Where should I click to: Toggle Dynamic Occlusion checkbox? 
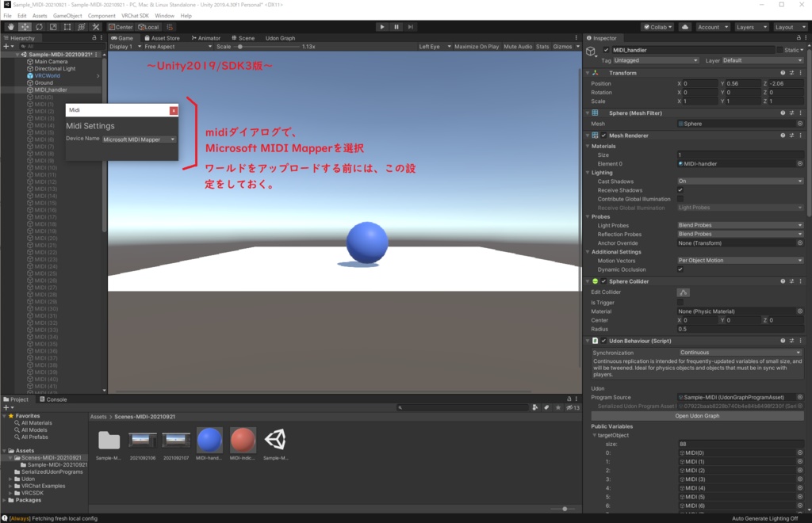point(680,269)
